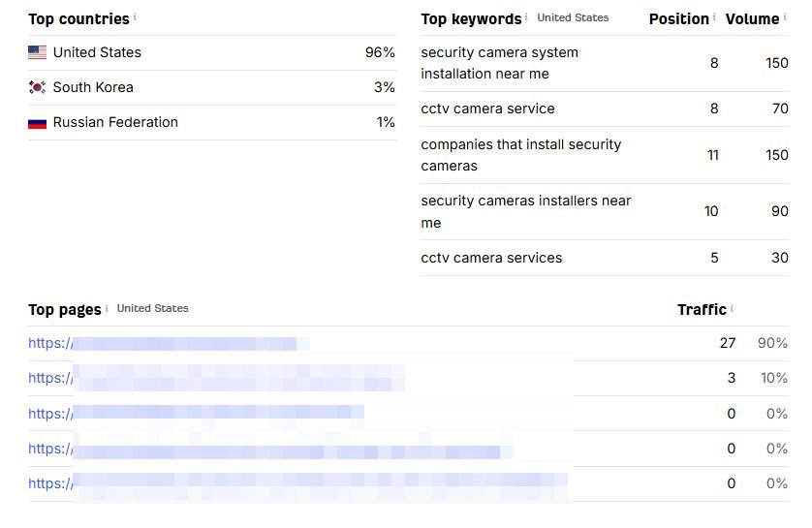Click United States label beside Top keywords
Viewport: 812px width, 528px height.
(573, 17)
